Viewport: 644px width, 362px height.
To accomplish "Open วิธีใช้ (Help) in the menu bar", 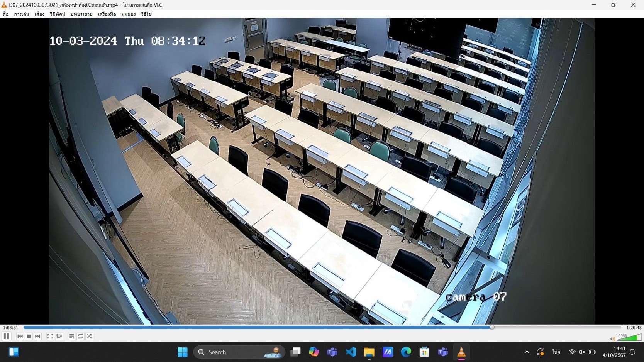I will (146, 14).
